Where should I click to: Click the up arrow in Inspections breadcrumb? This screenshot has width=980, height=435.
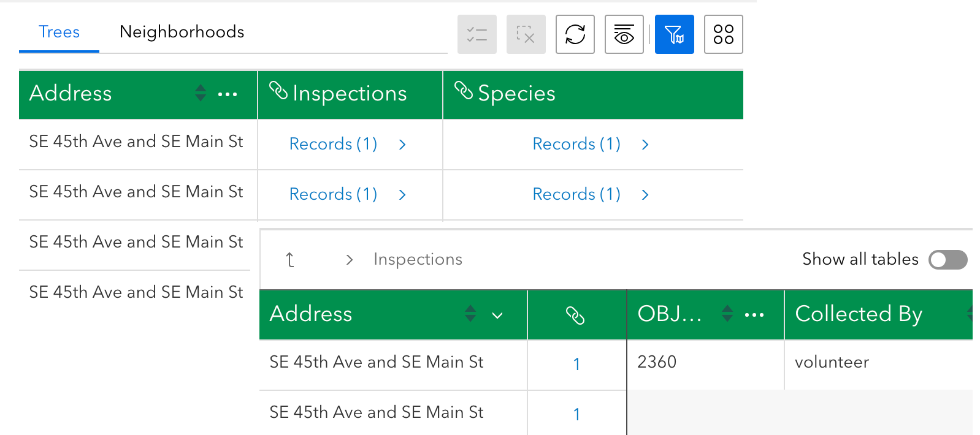(290, 260)
